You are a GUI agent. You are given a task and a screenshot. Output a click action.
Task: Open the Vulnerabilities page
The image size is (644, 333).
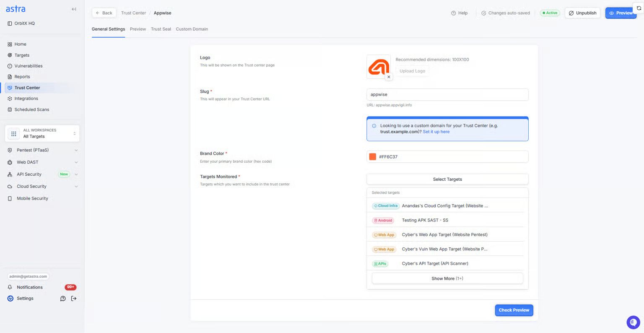(29, 66)
